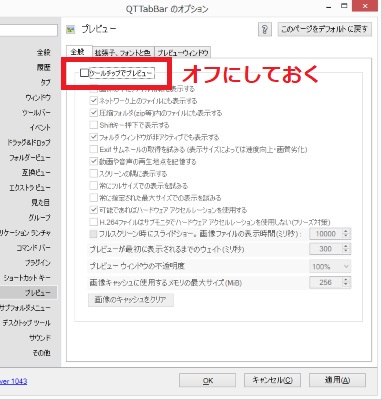Select イベント in the sidebar

pyautogui.click(x=40, y=128)
